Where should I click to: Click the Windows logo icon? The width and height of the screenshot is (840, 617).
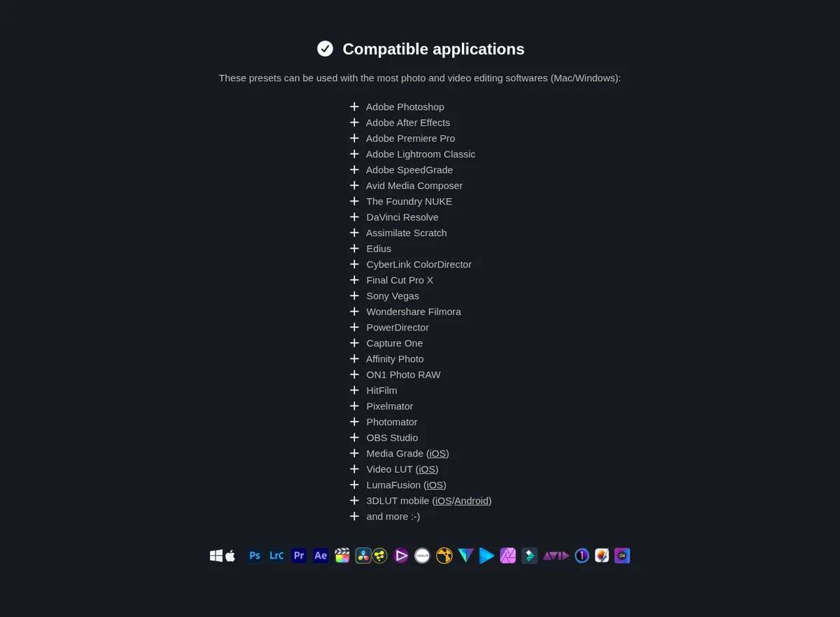point(216,555)
